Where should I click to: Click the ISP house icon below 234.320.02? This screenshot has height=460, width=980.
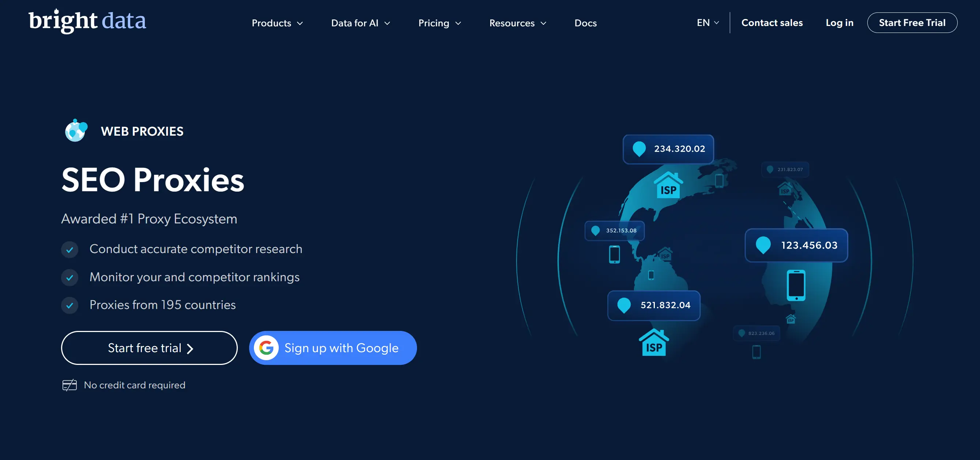coord(668,185)
